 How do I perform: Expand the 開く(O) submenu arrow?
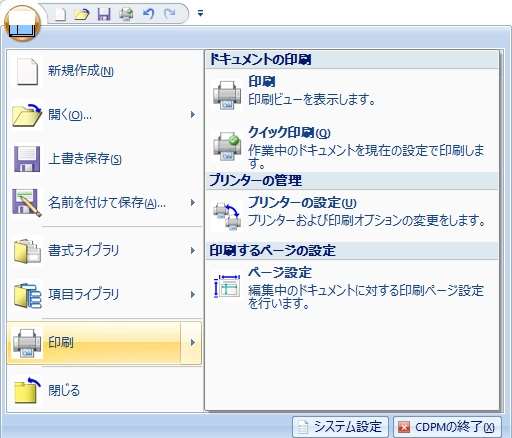click(x=192, y=115)
